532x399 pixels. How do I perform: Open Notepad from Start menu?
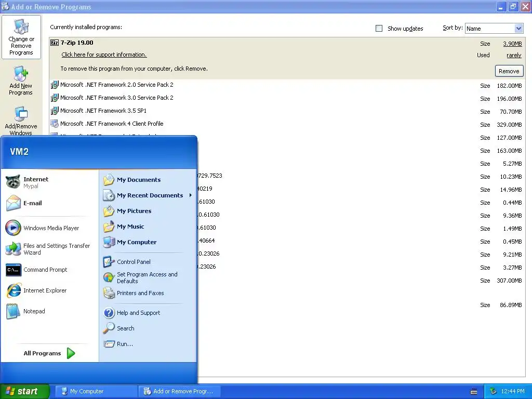[x=49, y=311]
